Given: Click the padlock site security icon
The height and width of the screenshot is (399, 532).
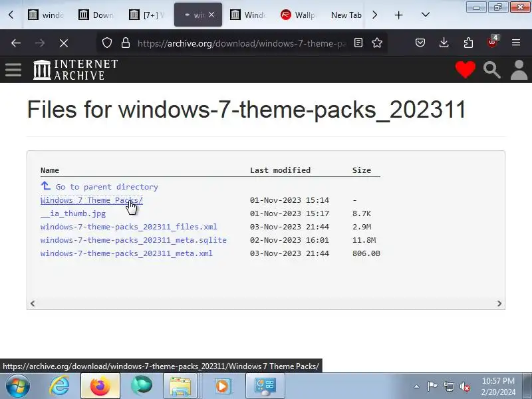Looking at the screenshot, I should pos(126,43).
